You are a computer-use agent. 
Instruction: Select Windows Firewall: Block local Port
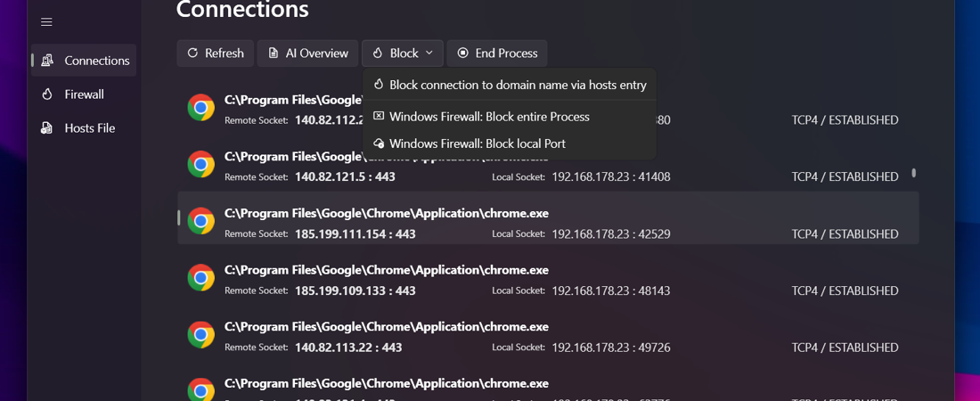click(x=477, y=143)
